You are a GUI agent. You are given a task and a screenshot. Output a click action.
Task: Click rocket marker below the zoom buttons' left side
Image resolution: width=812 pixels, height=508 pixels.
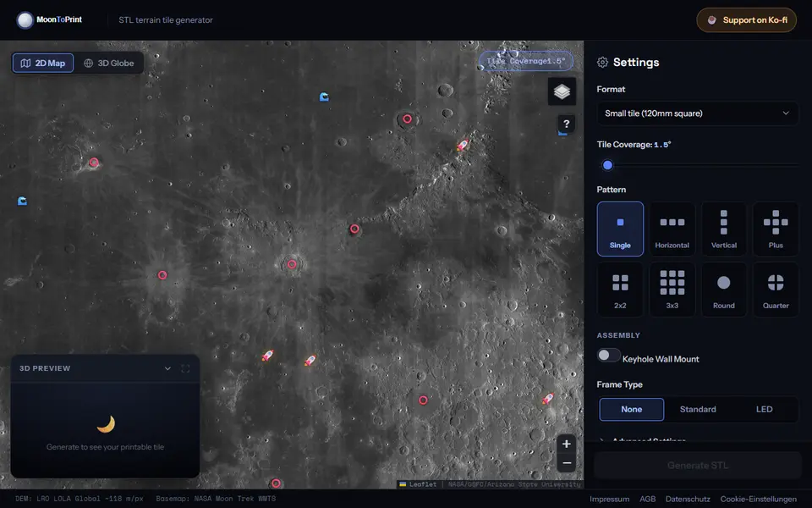pos(547,399)
